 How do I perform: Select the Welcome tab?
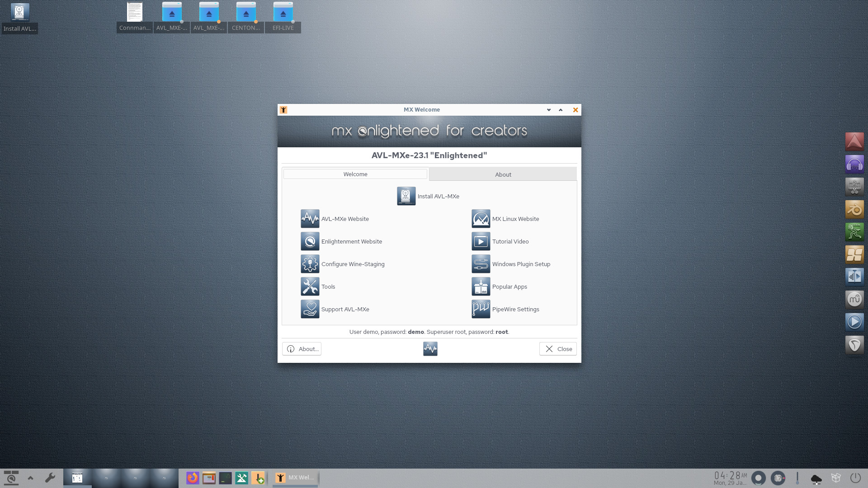click(x=355, y=174)
